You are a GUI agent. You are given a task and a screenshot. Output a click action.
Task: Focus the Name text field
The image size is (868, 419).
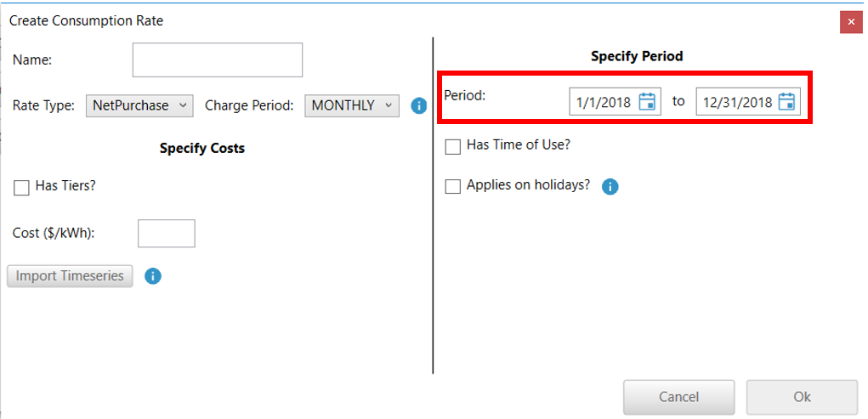[218, 60]
